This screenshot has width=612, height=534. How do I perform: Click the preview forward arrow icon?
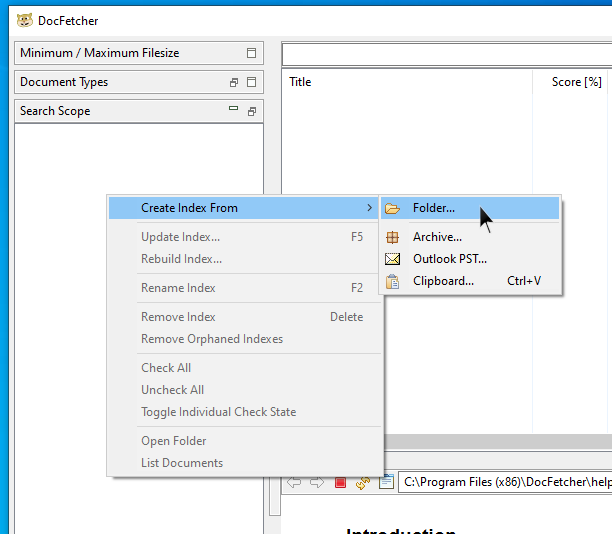pos(317,482)
